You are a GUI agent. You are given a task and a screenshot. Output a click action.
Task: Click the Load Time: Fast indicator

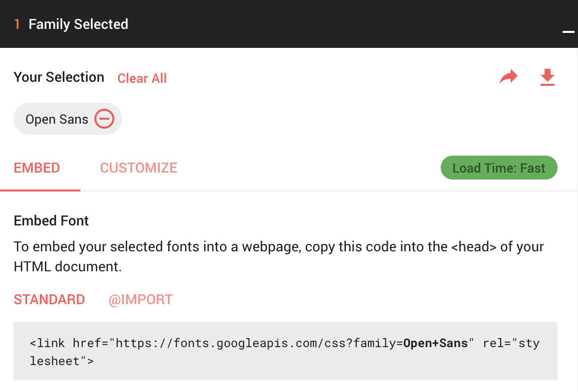coord(499,168)
